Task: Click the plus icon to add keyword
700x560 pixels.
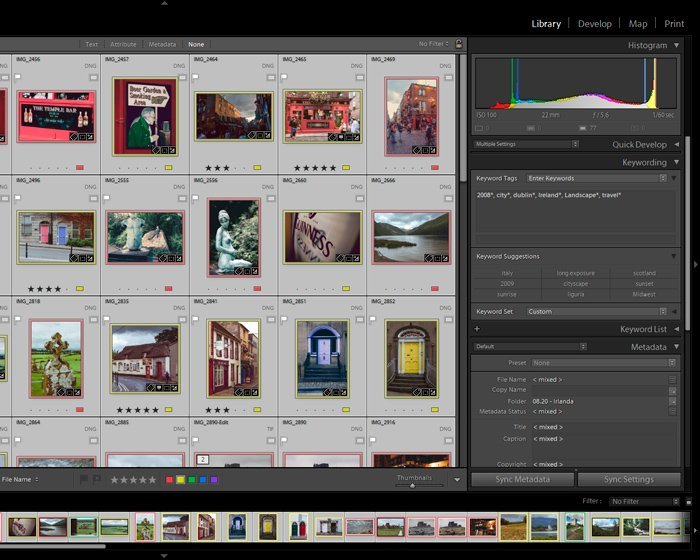Action: pyautogui.click(x=477, y=329)
